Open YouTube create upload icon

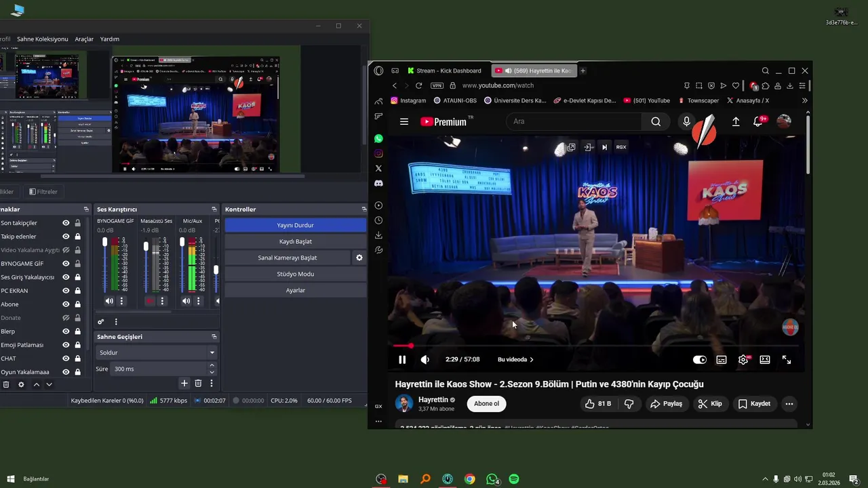pyautogui.click(x=736, y=122)
